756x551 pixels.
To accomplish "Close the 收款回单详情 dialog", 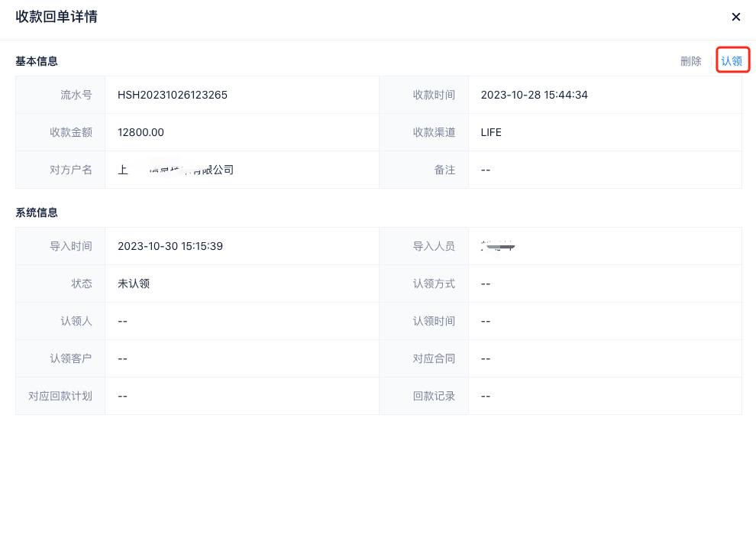I will coord(735,17).
